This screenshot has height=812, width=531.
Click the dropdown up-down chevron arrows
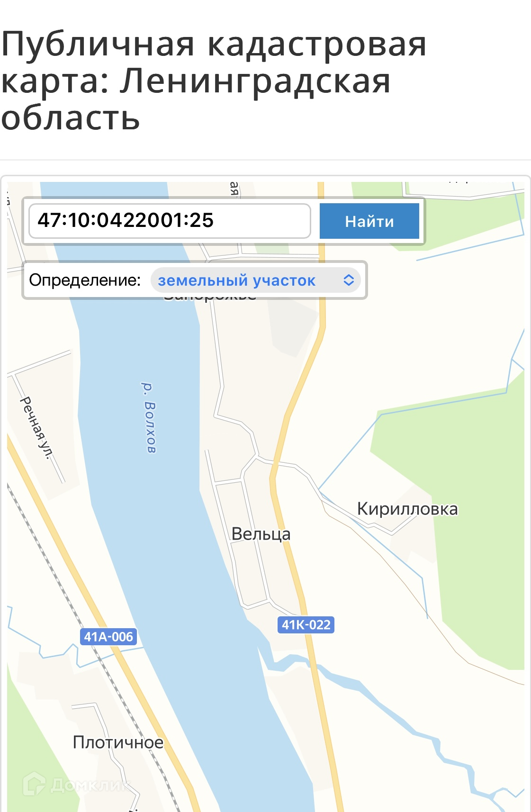tap(349, 280)
